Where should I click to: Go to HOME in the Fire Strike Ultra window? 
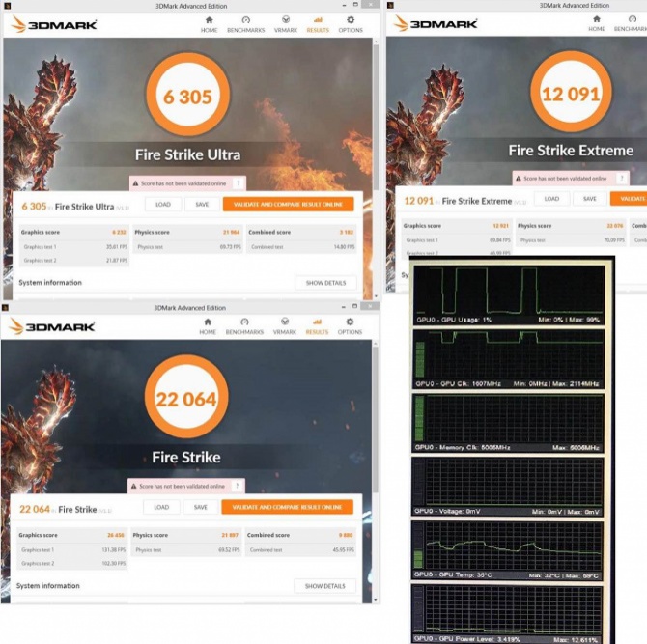(210, 25)
